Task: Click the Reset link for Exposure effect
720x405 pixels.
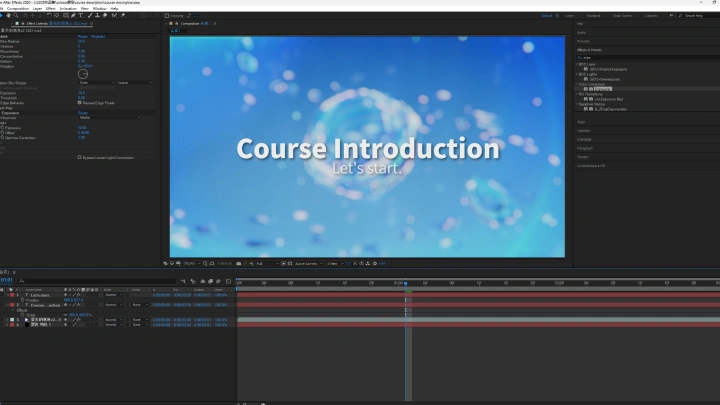Action: click(x=83, y=112)
